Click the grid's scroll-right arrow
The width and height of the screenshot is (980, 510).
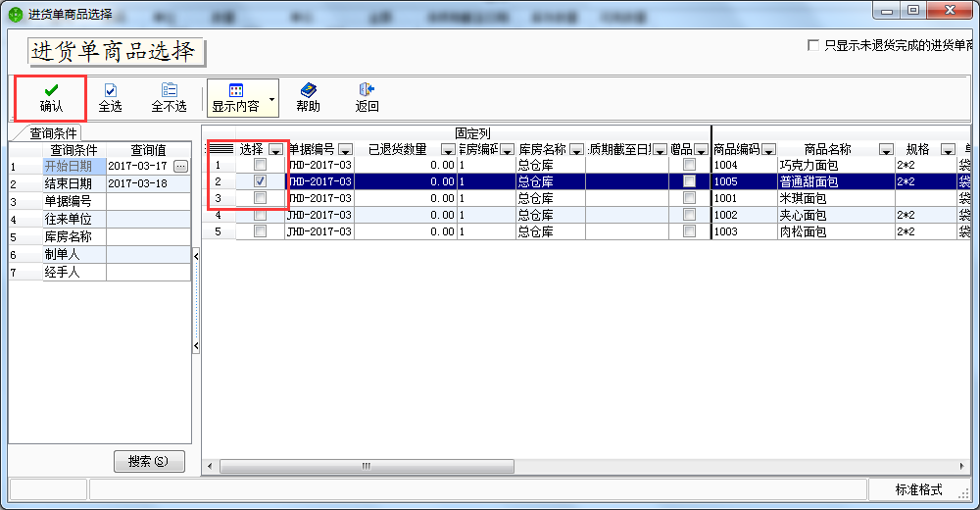[x=961, y=466]
